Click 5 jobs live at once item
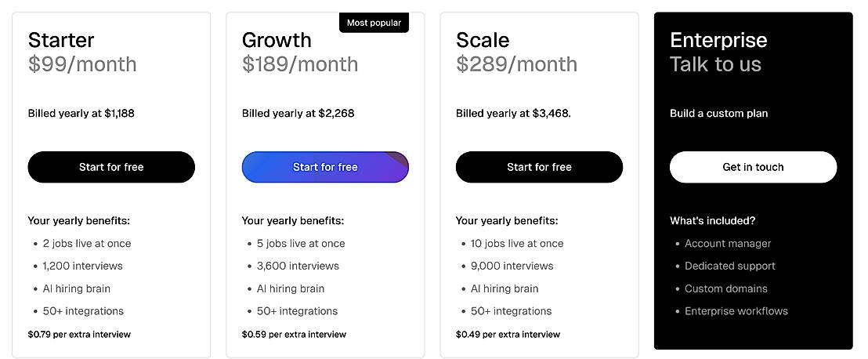This screenshot has width=868, height=359. click(301, 243)
